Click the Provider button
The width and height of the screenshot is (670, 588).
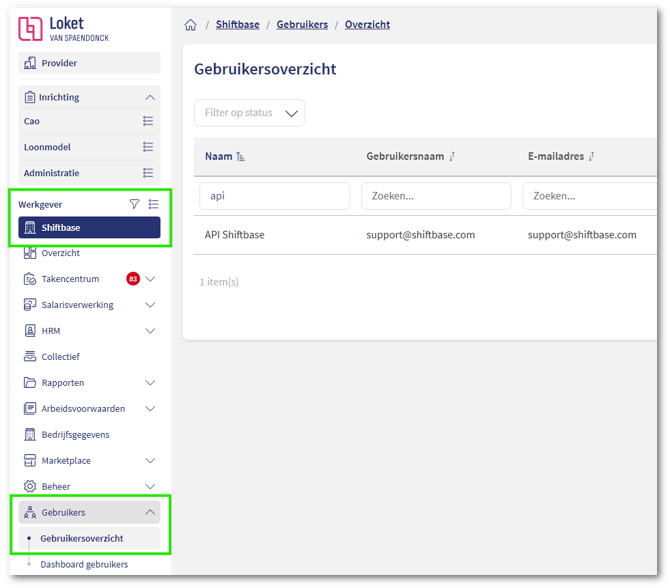pyautogui.click(x=89, y=63)
